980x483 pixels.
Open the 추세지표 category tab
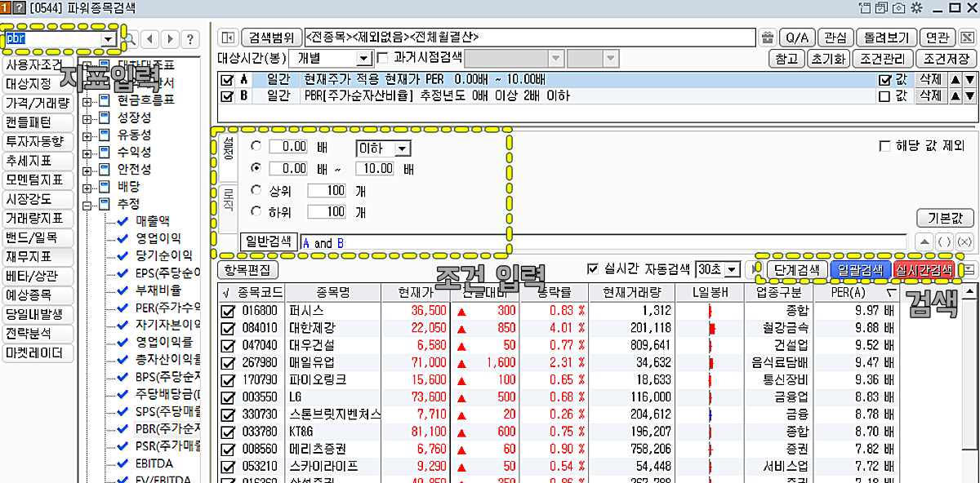click(38, 161)
